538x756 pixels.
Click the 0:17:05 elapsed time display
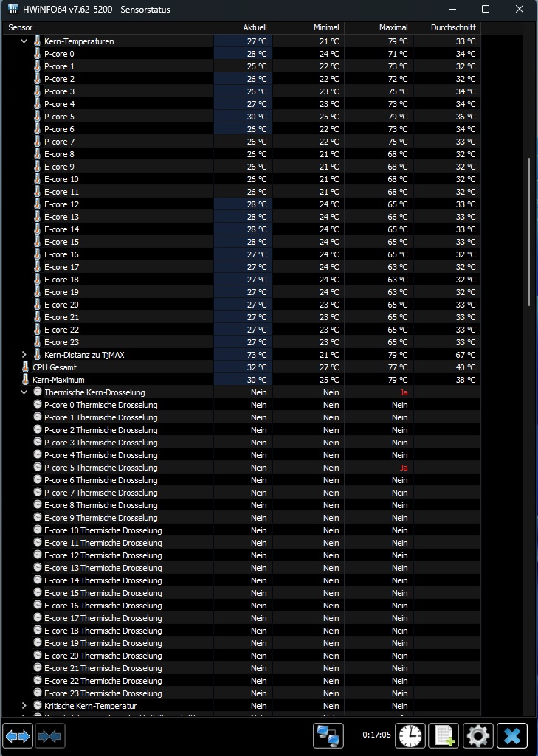click(376, 735)
